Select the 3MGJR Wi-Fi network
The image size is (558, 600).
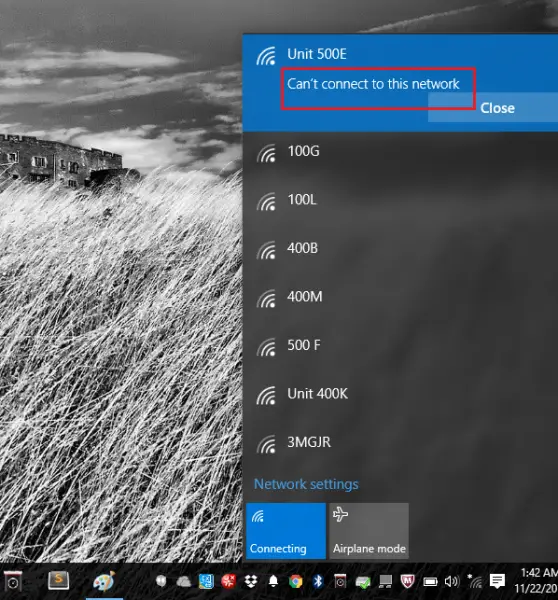[x=400, y=442]
